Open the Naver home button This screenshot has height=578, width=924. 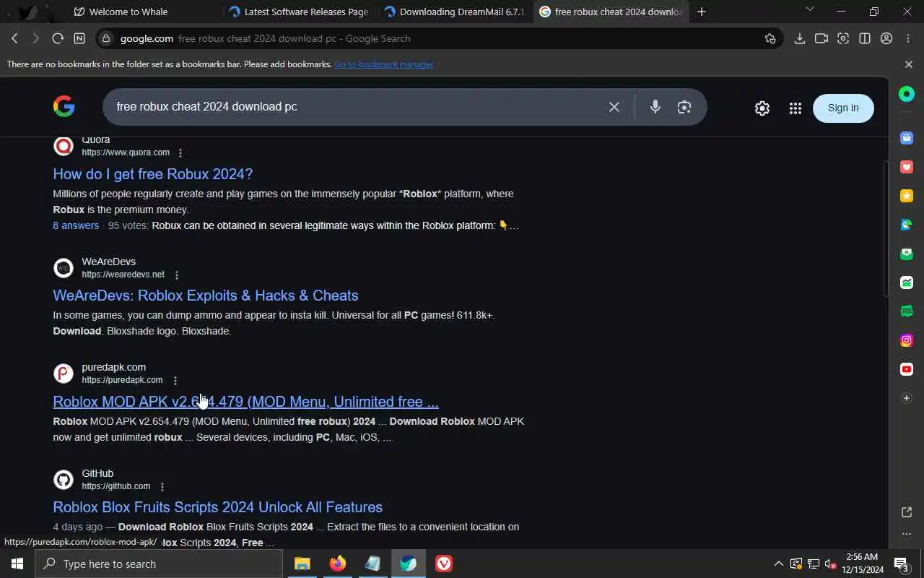click(x=79, y=38)
